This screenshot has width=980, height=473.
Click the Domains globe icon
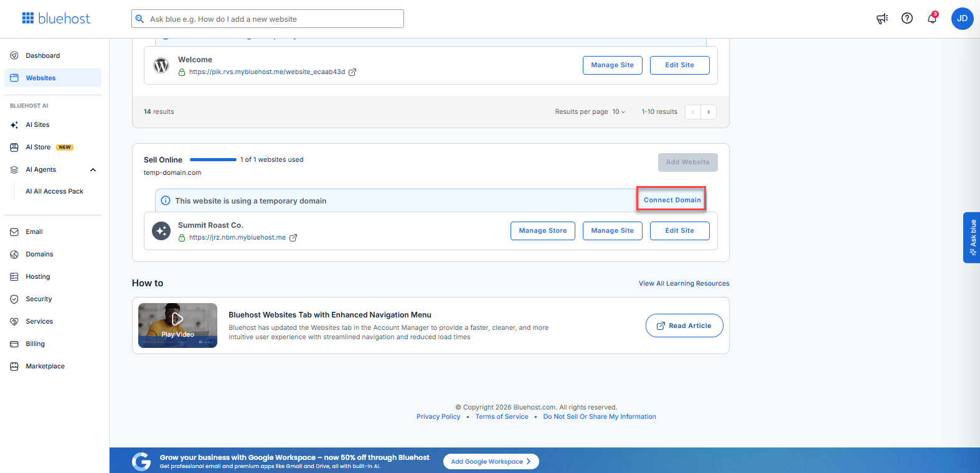click(x=14, y=255)
